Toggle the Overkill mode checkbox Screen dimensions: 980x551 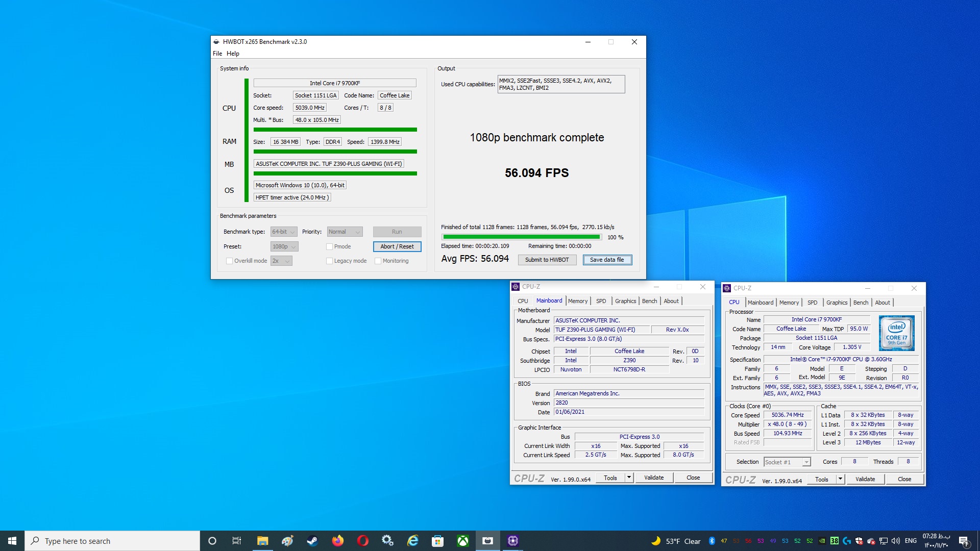(229, 261)
